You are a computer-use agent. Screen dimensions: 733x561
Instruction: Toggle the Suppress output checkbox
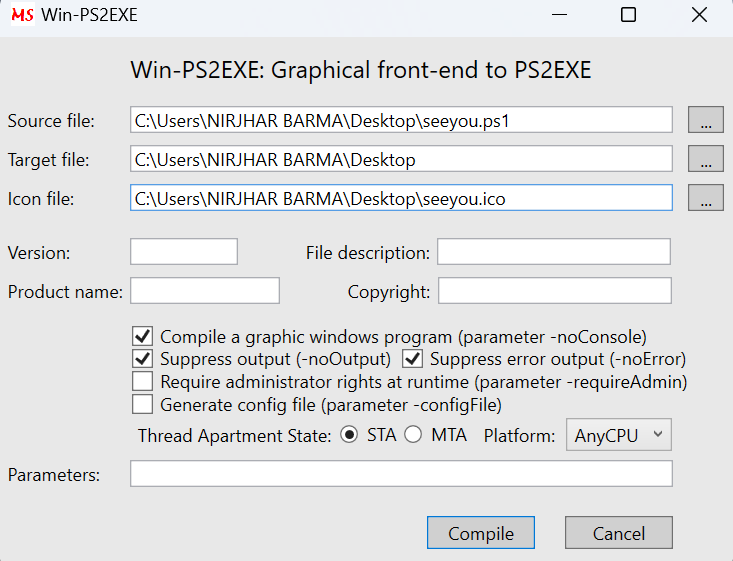tap(142, 358)
